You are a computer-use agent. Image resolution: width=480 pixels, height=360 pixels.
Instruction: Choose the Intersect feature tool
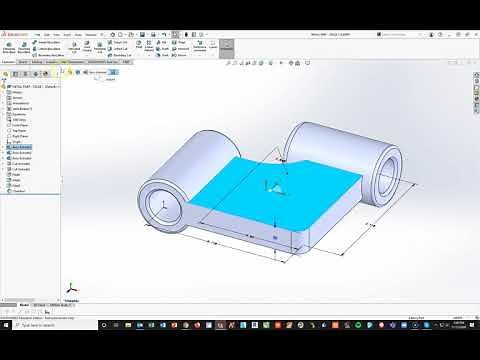pos(181,49)
